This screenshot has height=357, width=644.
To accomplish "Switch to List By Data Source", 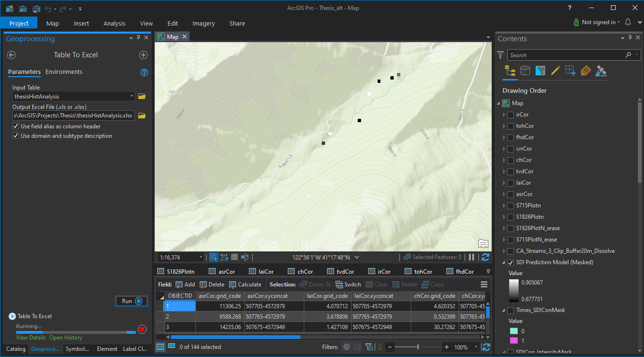I will (x=525, y=71).
